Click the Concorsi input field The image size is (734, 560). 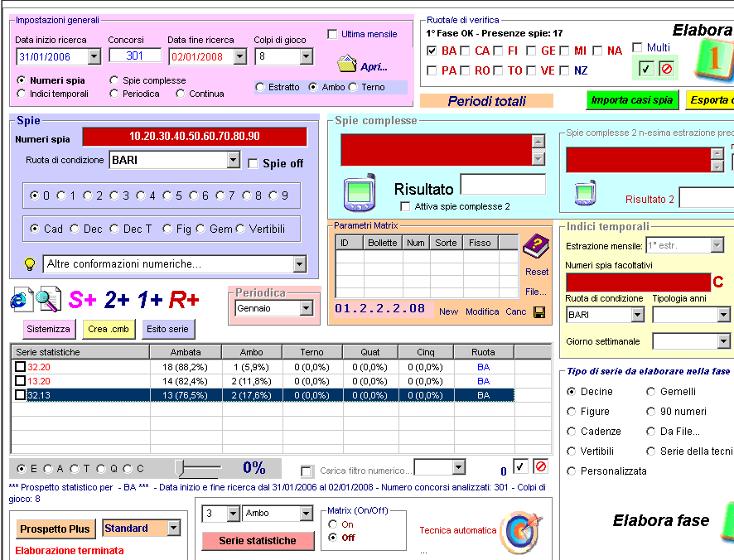coord(135,56)
